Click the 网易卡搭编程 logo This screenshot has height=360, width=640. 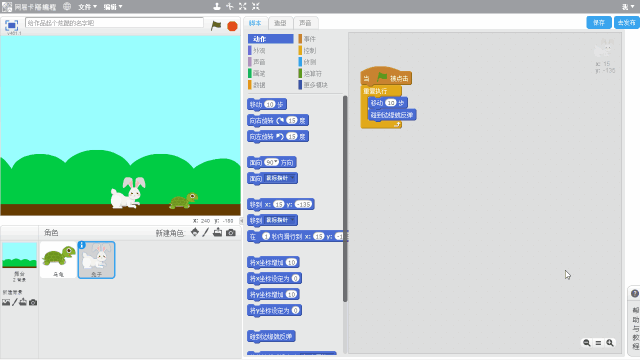click(x=29, y=7)
